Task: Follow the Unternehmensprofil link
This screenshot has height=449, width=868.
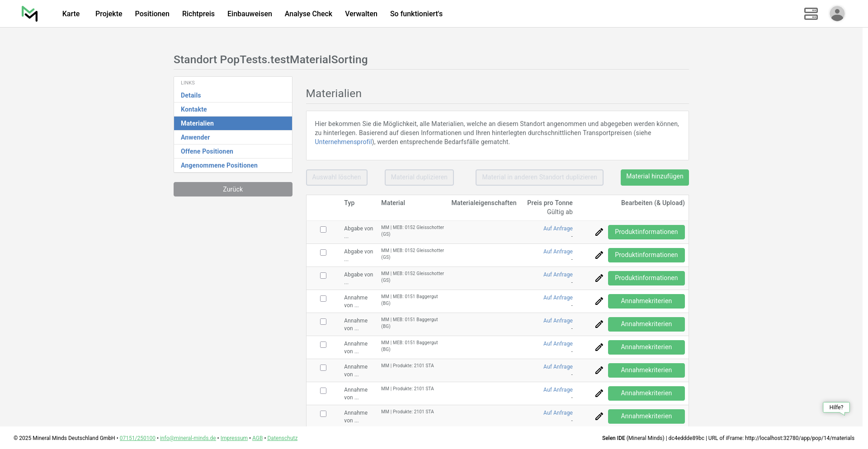Action: tap(343, 142)
